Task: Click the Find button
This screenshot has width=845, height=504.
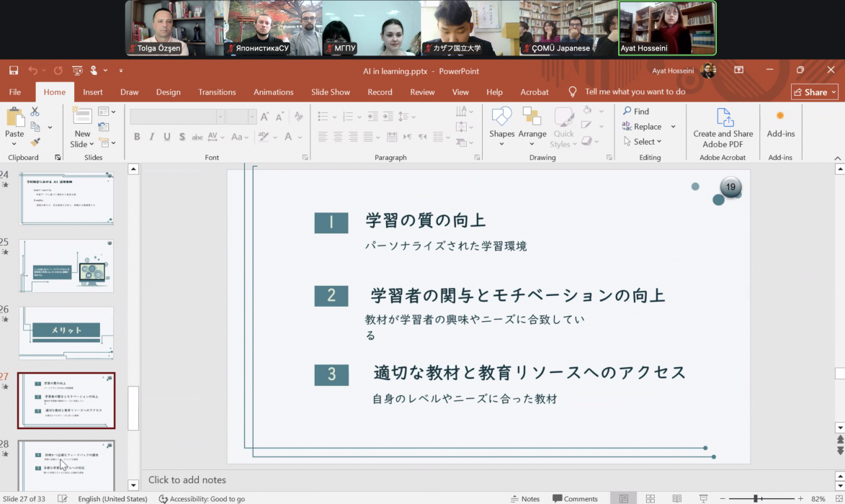Action: (x=635, y=112)
